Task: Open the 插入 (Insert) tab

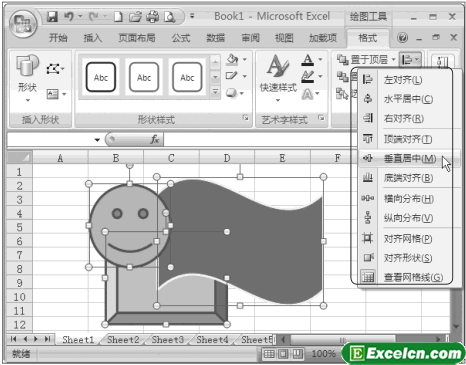Action: (x=93, y=38)
